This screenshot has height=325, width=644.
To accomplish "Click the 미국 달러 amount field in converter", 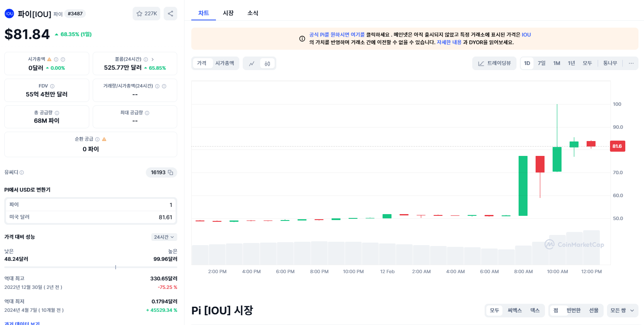I will coord(91,217).
